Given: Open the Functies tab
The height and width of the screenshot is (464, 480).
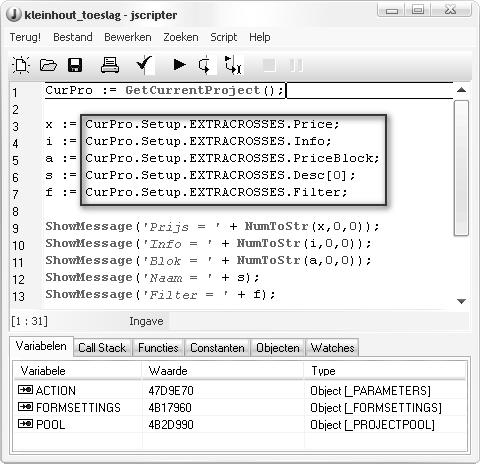Looking at the screenshot, I should (x=158, y=348).
